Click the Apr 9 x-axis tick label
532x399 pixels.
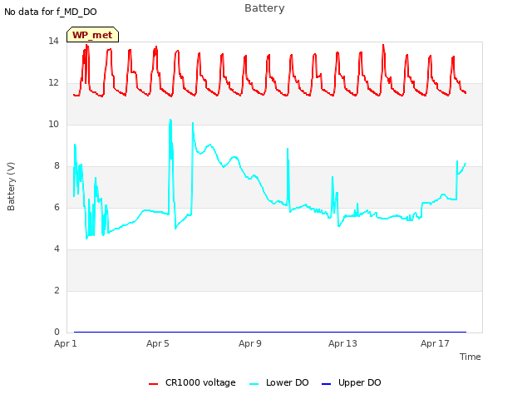(250, 343)
